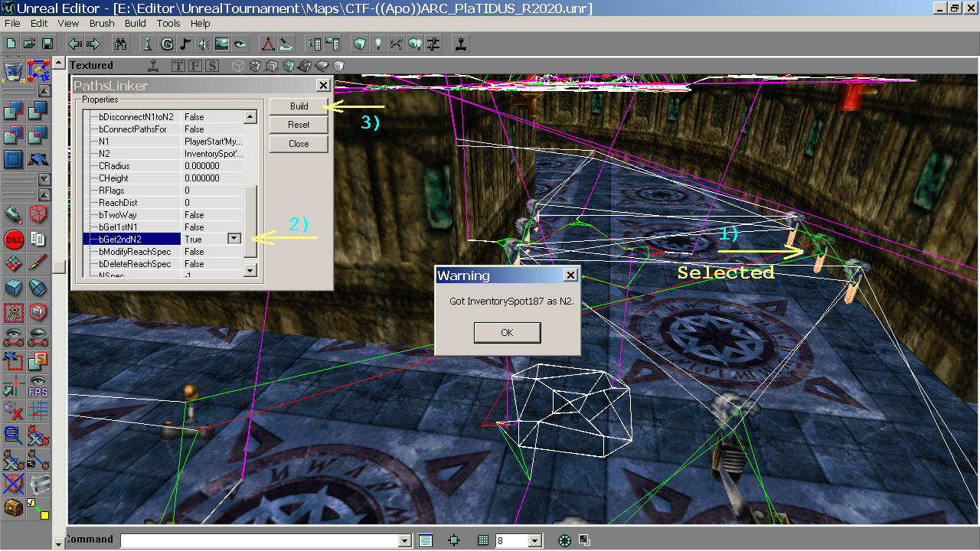Click inside the Command input field
Viewport: 980px width, 551px height.
pos(260,540)
